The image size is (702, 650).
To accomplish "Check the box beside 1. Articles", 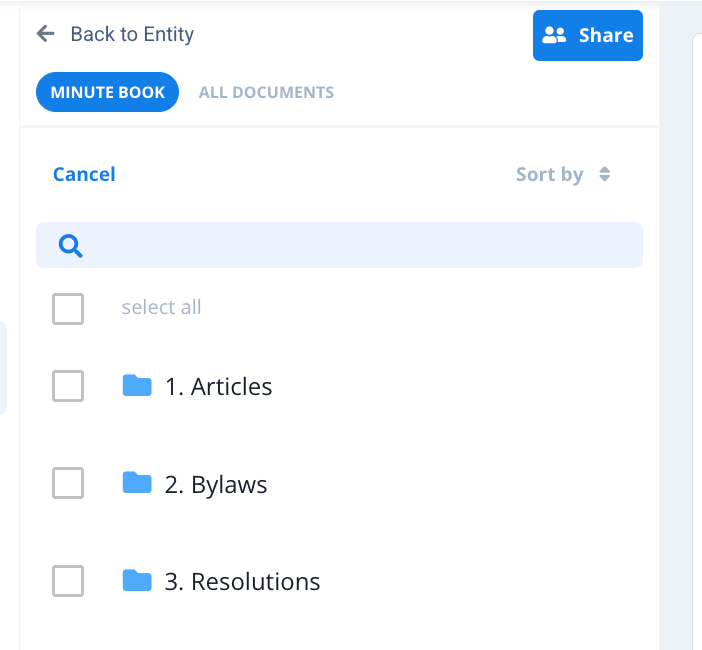I will [x=68, y=386].
